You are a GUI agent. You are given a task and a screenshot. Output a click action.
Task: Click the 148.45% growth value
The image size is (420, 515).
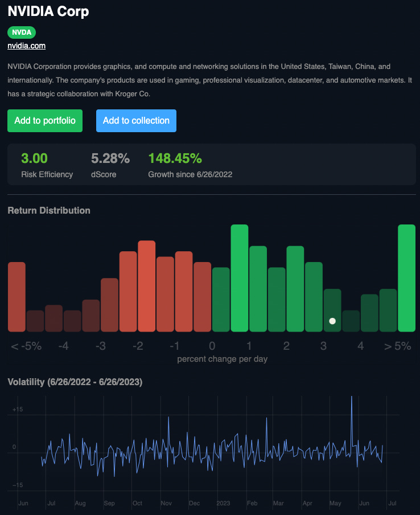[175, 158]
